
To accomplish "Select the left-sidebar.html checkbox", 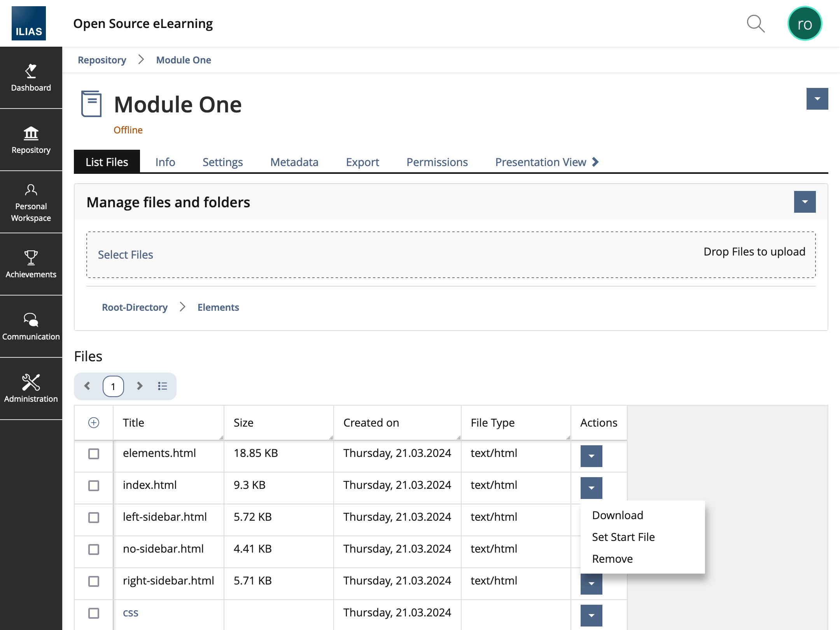I will (94, 518).
